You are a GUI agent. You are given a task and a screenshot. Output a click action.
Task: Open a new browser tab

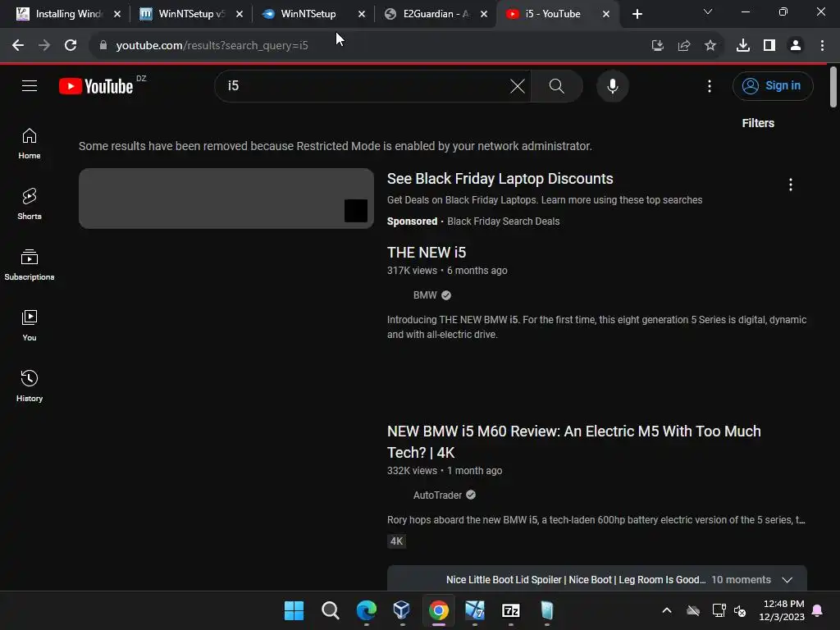point(637,14)
